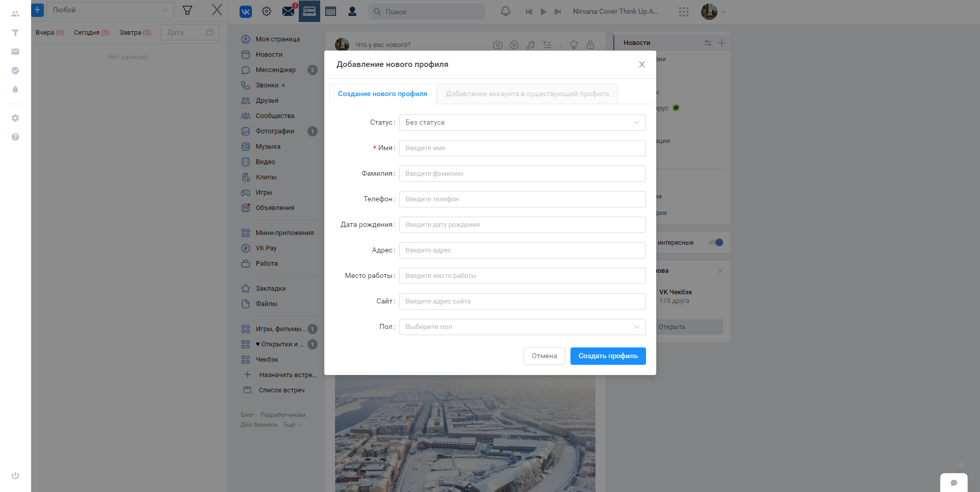Focus the Поиск search box
The width and height of the screenshot is (980, 492).
pos(427,12)
